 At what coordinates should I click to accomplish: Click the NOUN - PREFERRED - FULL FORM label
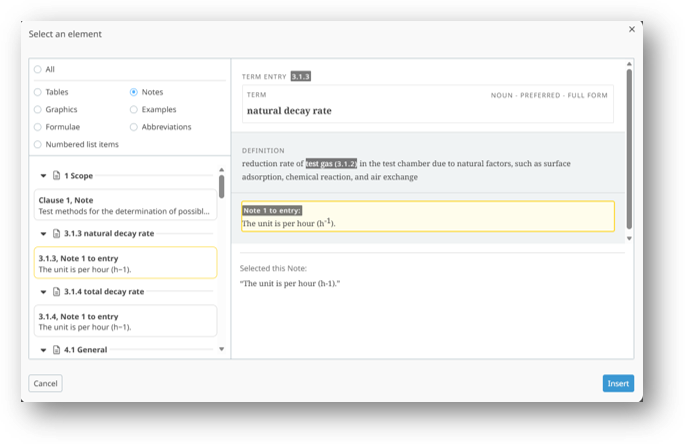coord(549,95)
